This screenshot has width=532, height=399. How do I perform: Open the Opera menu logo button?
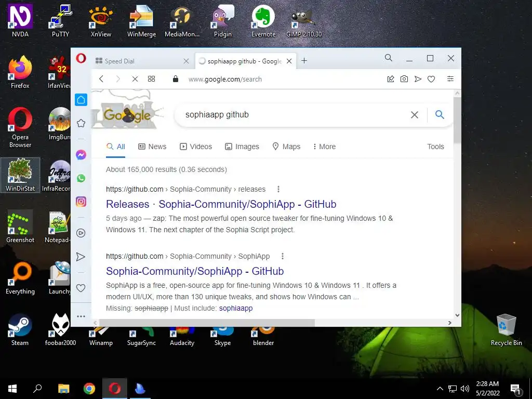[81, 58]
